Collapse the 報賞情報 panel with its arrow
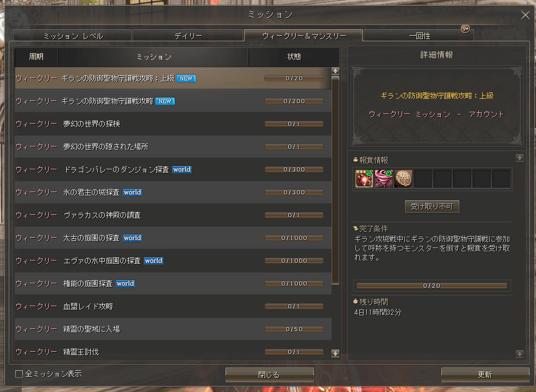536x392 pixels. [521, 158]
